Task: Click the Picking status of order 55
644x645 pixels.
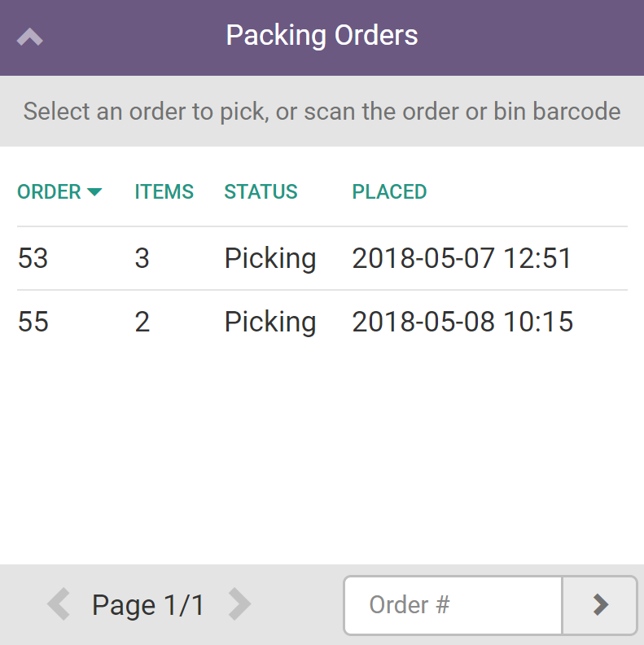Action: [x=270, y=322]
